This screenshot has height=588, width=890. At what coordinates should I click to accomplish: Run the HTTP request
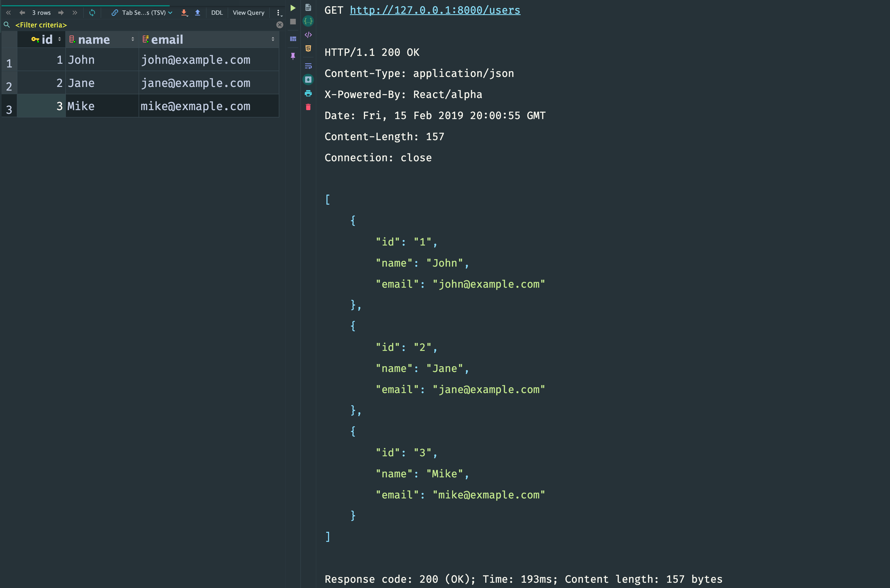pyautogui.click(x=293, y=8)
